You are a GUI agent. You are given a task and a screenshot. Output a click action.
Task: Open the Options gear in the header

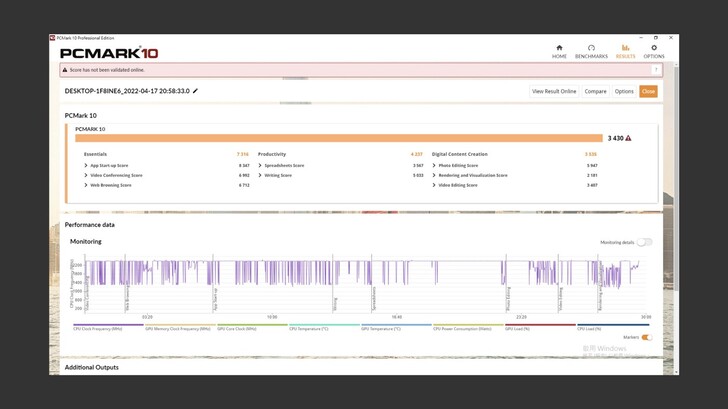click(654, 51)
